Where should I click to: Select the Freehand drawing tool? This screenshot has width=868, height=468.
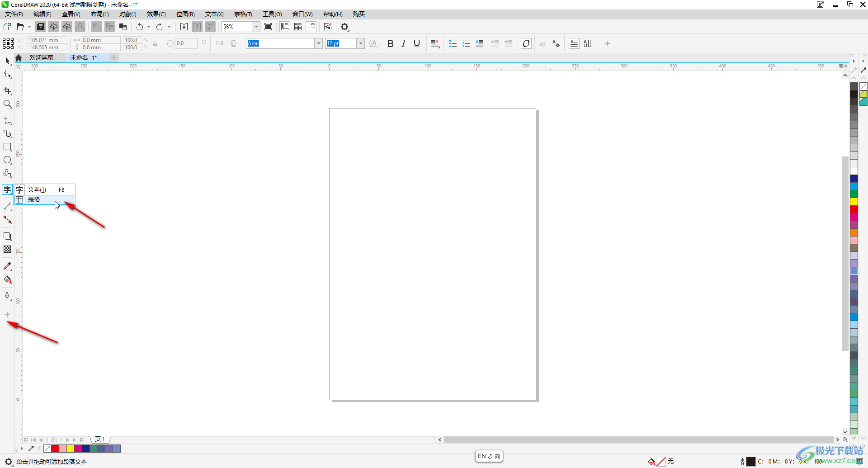click(x=7, y=121)
